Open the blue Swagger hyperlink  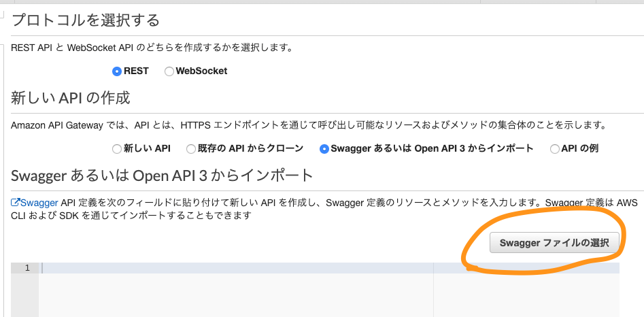pos(39,203)
